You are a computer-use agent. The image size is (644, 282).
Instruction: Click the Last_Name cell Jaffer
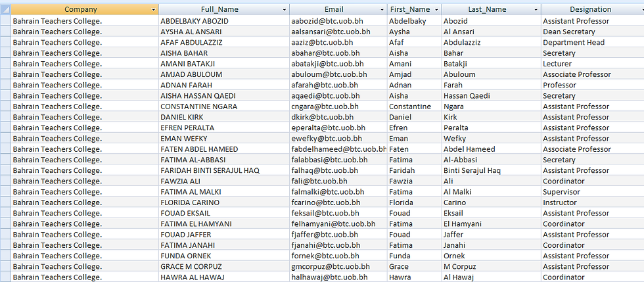[x=492, y=235]
